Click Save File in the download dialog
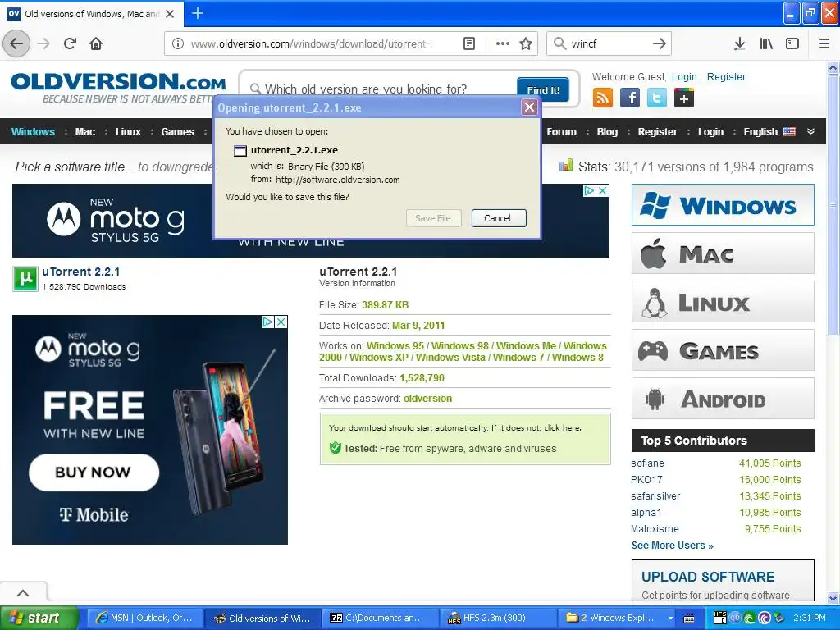The height and width of the screenshot is (630, 840). (x=433, y=218)
